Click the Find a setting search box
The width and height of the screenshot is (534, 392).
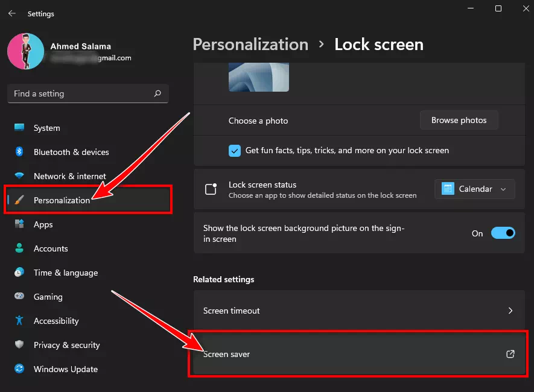tap(88, 93)
